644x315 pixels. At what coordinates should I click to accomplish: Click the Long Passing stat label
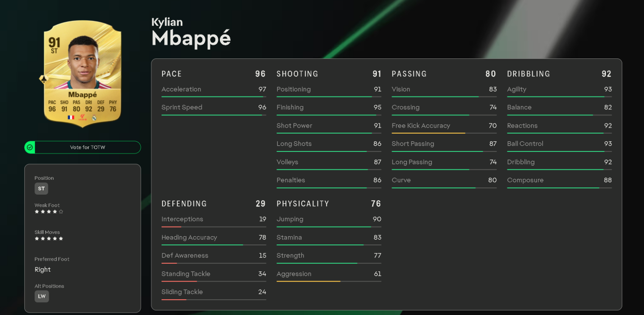click(x=412, y=162)
